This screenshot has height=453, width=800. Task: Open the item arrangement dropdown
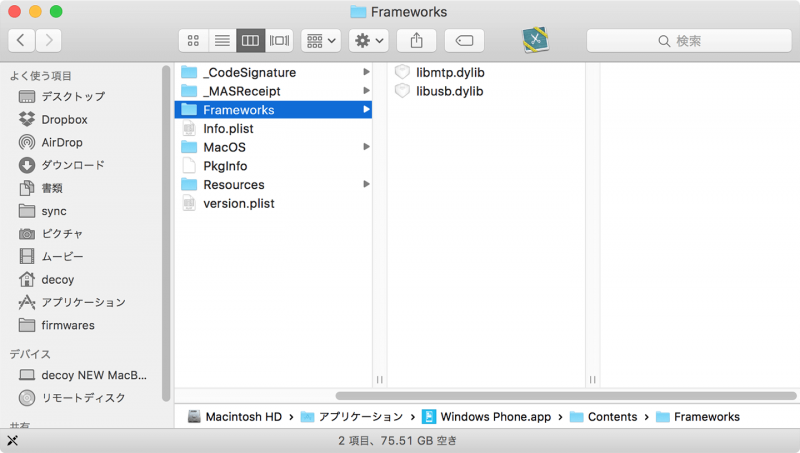coord(321,40)
